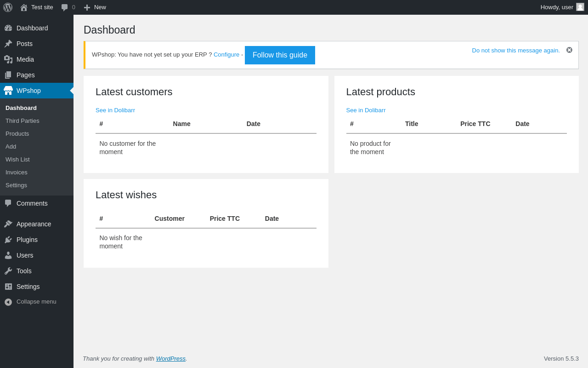
Task: Go to the Posts menu label
Action: [24, 44]
